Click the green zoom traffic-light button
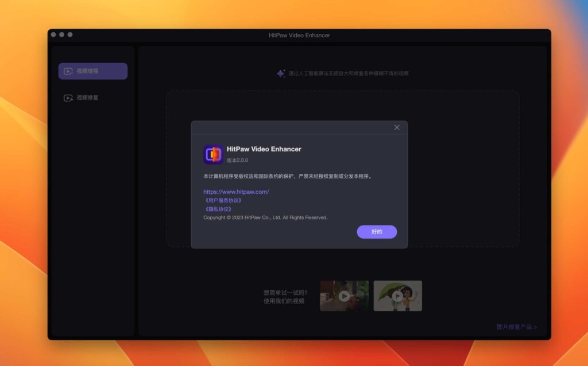 click(70, 36)
